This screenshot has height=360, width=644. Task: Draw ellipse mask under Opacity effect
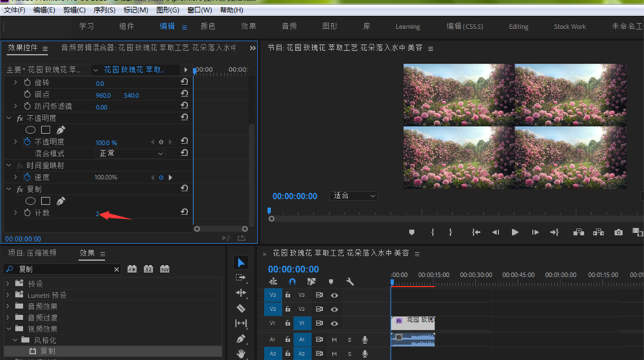(30, 130)
